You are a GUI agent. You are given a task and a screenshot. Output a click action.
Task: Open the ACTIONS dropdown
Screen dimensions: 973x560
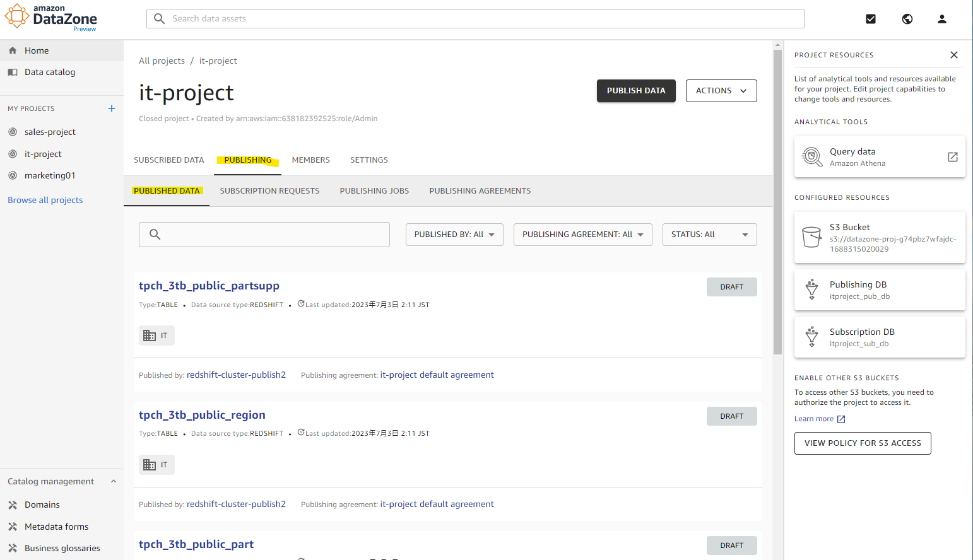tap(721, 91)
